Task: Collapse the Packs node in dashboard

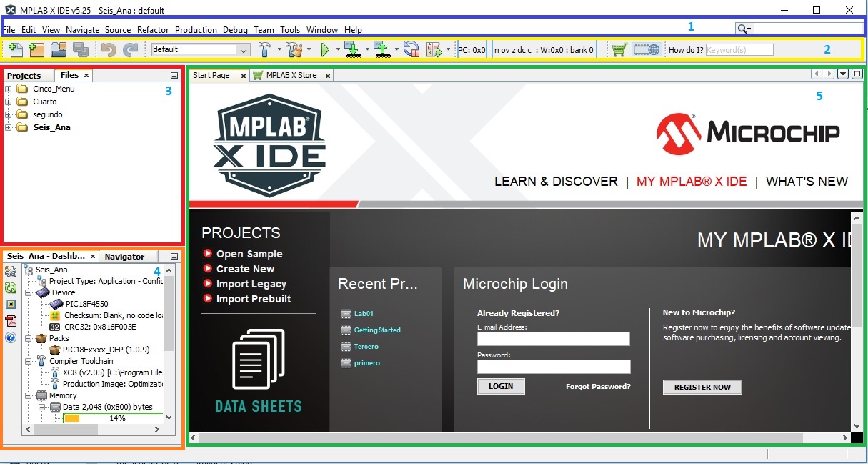Action: [x=28, y=338]
